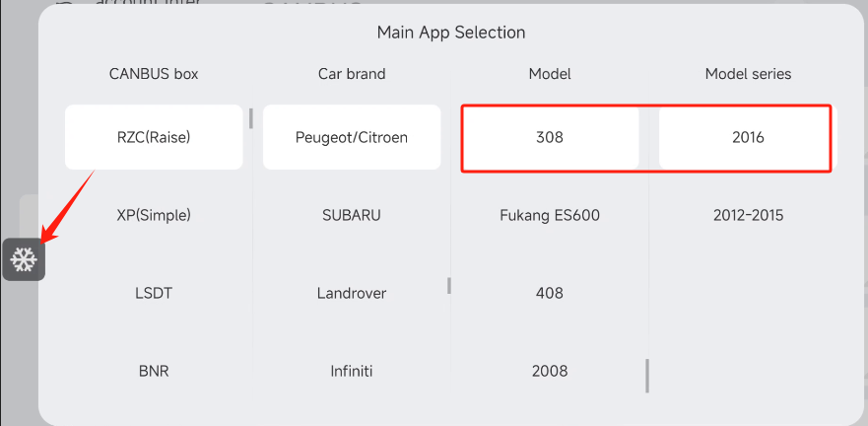This screenshot has height=426, width=868.
Task: Choose 2012-2015 model series
Action: [748, 215]
